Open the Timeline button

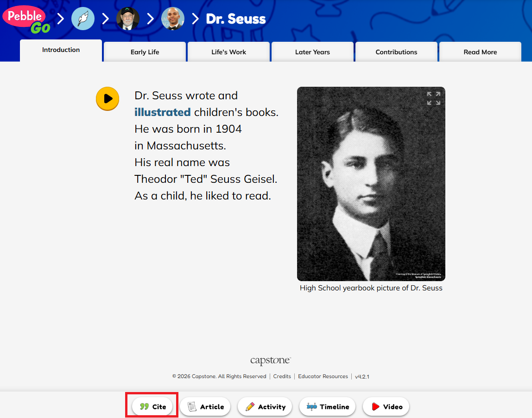(328, 406)
